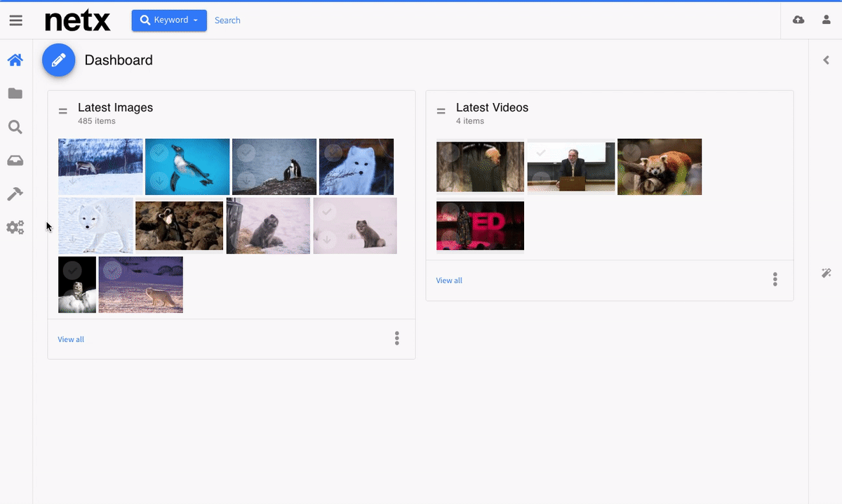The image size is (842, 504).
Task: Click the magic wand icon on right
Action: pyautogui.click(x=827, y=273)
